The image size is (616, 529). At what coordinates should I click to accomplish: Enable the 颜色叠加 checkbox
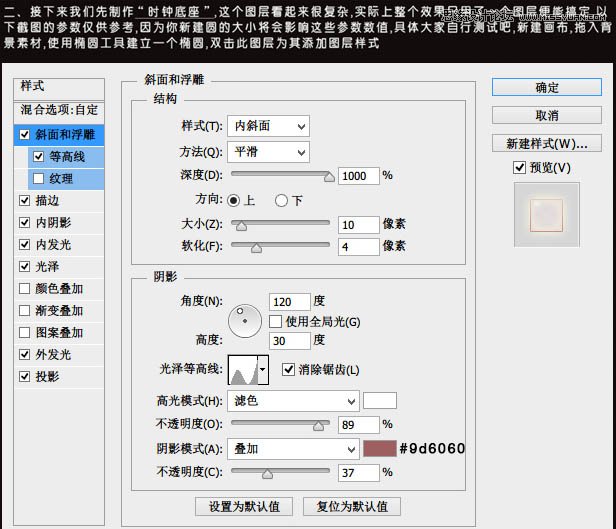tap(24, 289)
